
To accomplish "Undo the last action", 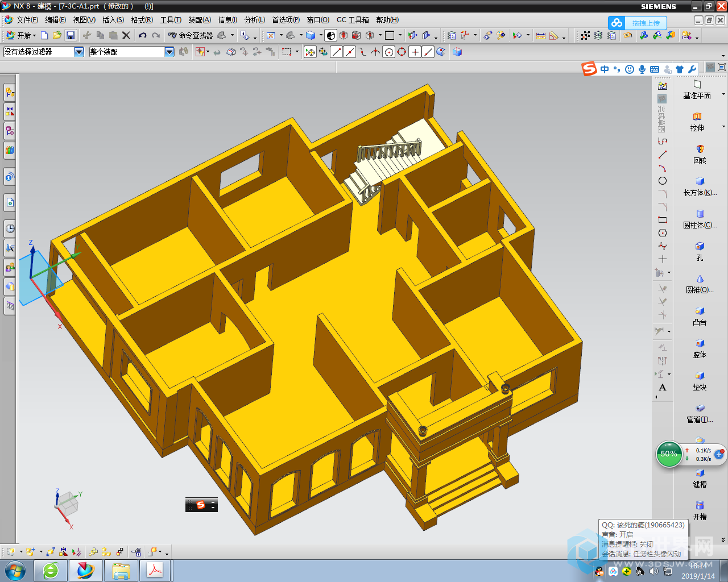I will click(x=142, y=35).
